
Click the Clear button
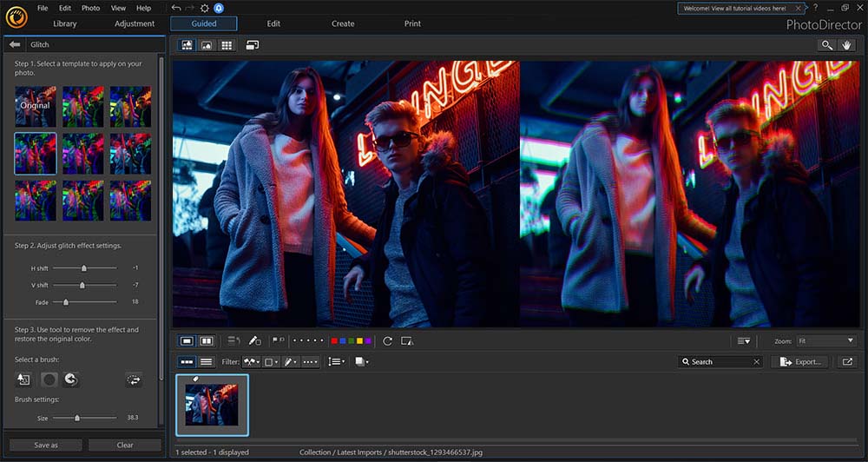(x=125, y=445)
